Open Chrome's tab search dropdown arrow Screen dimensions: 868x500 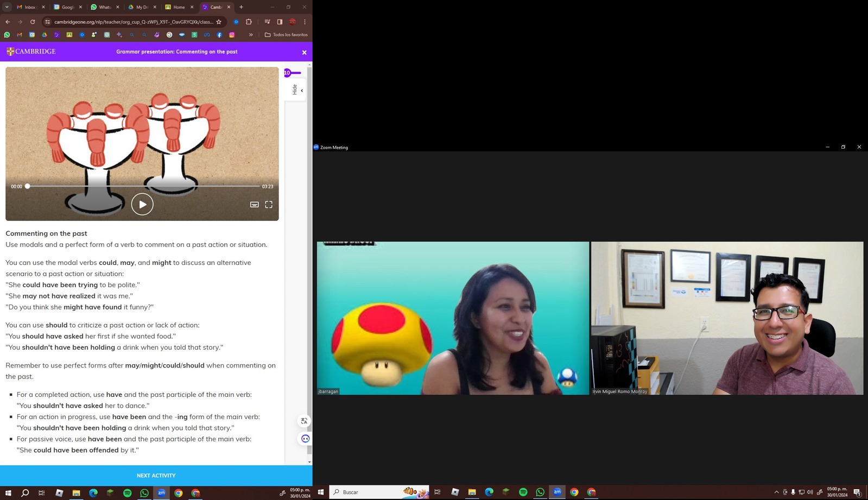7,7
